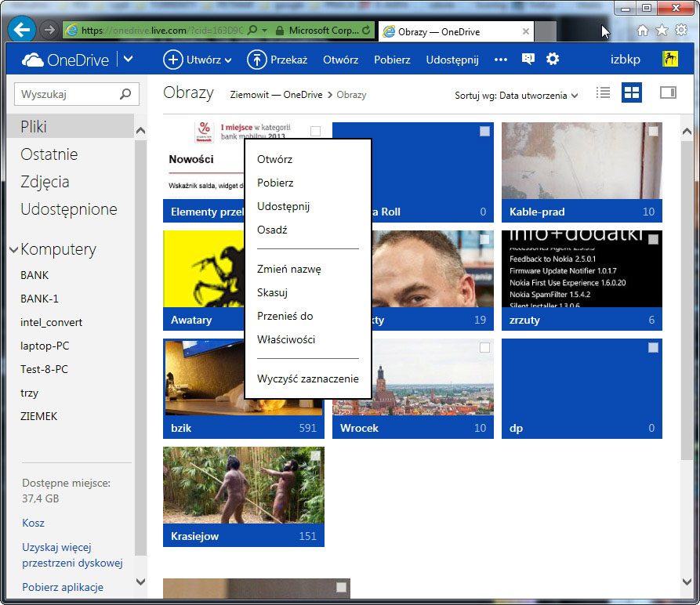Open Właściwości from context menu

285,339
